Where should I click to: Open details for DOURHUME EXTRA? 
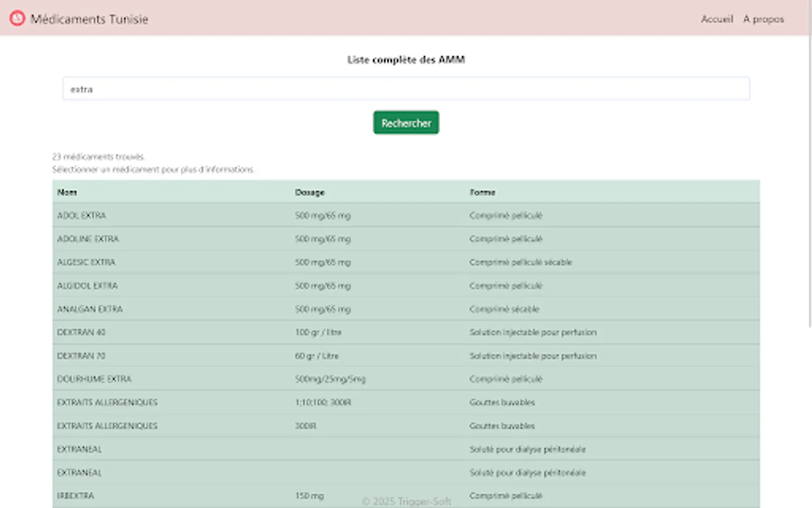pos(226,379)
